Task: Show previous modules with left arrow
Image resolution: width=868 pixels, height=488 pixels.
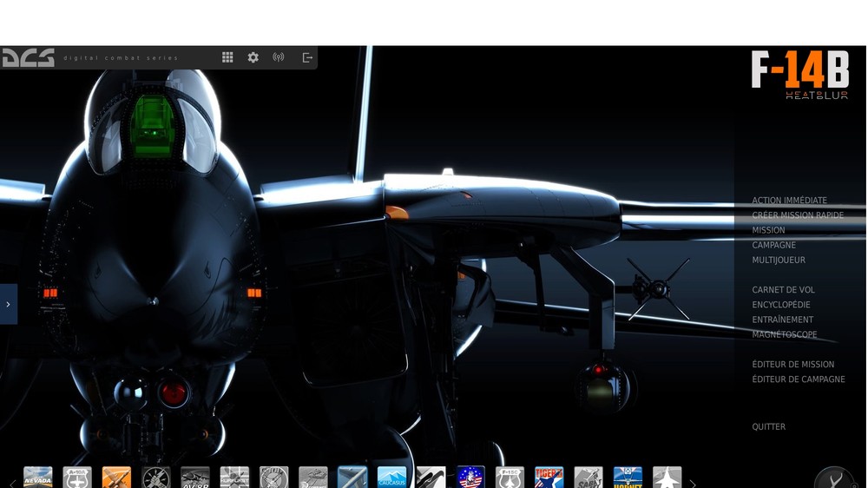Action: click(12, 484)
